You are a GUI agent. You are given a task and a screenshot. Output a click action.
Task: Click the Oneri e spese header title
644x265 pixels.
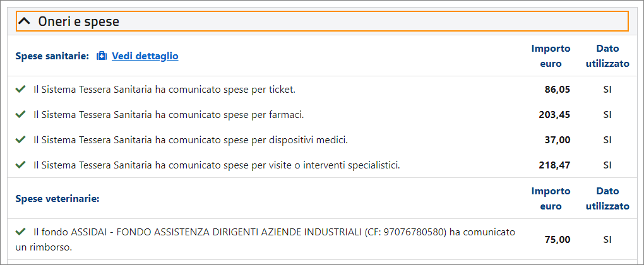(78, 21)
